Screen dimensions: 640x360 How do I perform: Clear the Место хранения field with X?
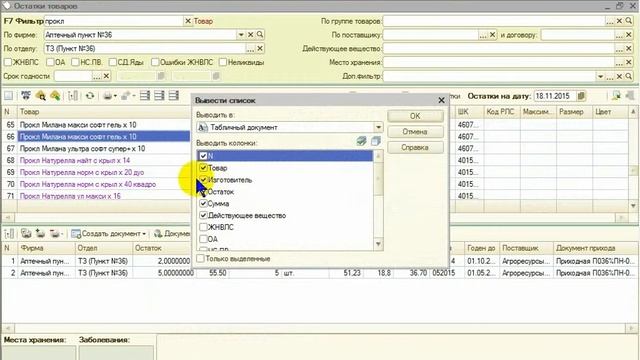pos(629,62)
